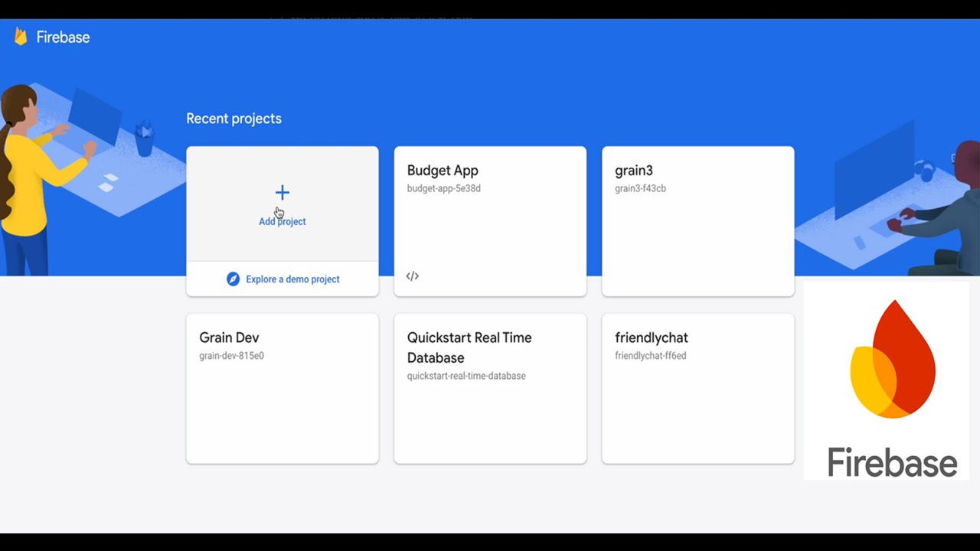Open the grain3 project card

pyautogui.click(x=698, y=221)
